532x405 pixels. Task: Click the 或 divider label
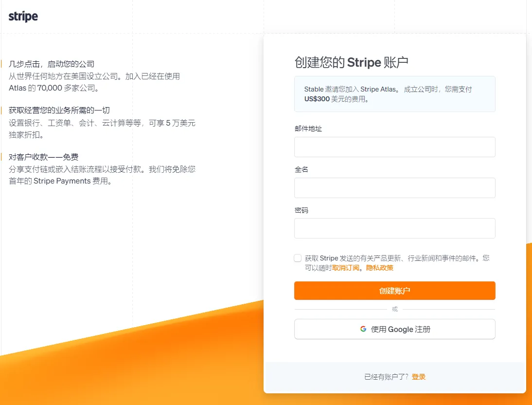[x=394, y=309]
